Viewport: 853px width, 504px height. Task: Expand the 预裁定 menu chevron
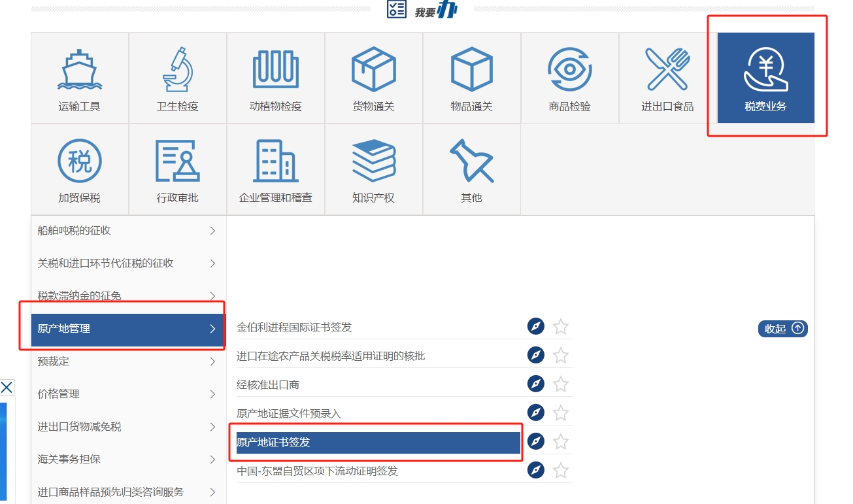click(x=212, y=361)
